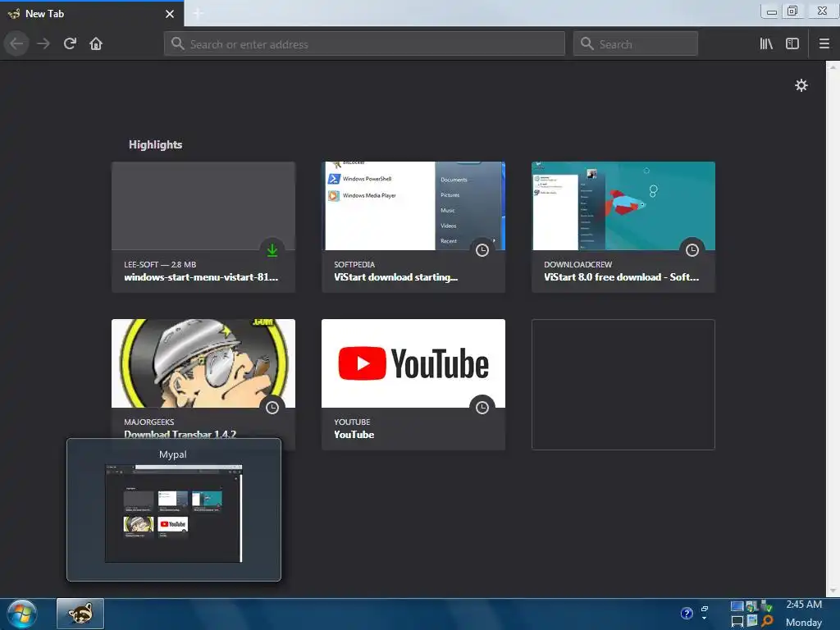
Task: Open the YouTube highlight card
Action: (413, 385)
